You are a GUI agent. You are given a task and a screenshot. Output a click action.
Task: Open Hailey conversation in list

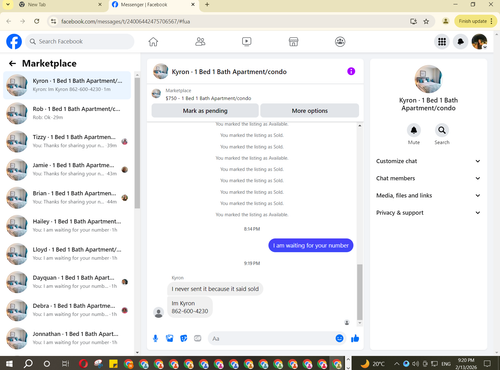pyautogui.click(x=67, y=226)
